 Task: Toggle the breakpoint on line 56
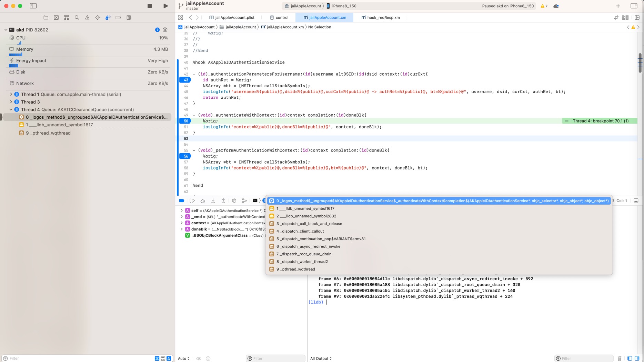185,156
